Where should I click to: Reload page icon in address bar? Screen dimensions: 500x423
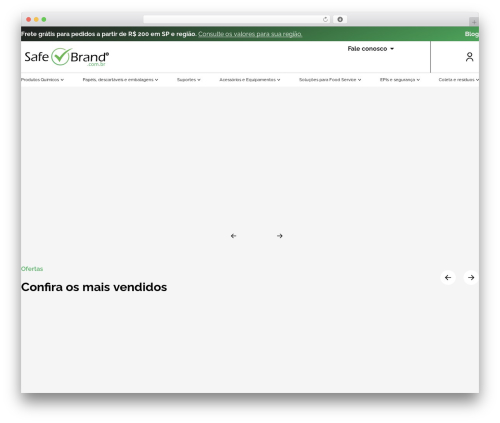pos(325,19)
